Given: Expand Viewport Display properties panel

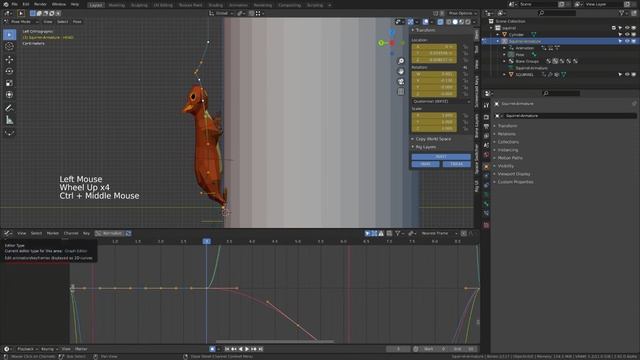Looking at the screenshot, I should [513, 174].
